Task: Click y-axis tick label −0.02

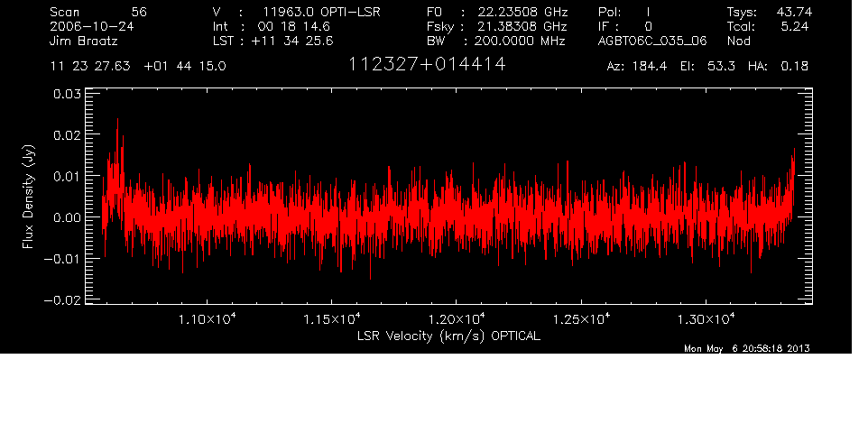Action: click(x=62, y=299)
